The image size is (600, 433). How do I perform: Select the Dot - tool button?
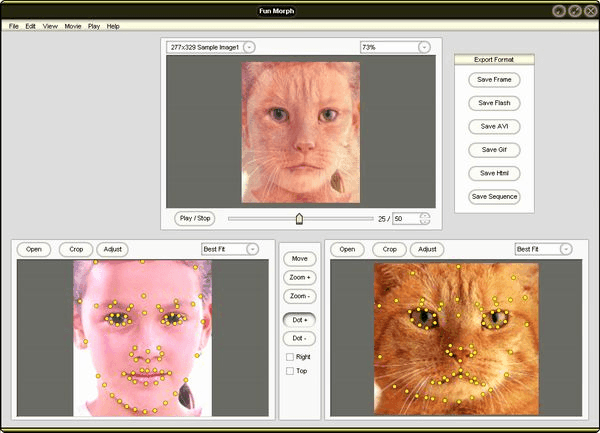(300, 337)
